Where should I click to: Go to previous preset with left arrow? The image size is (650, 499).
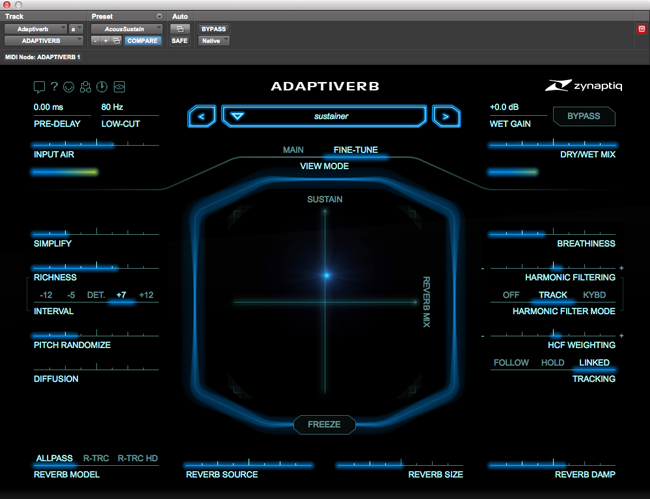[201, 116]
